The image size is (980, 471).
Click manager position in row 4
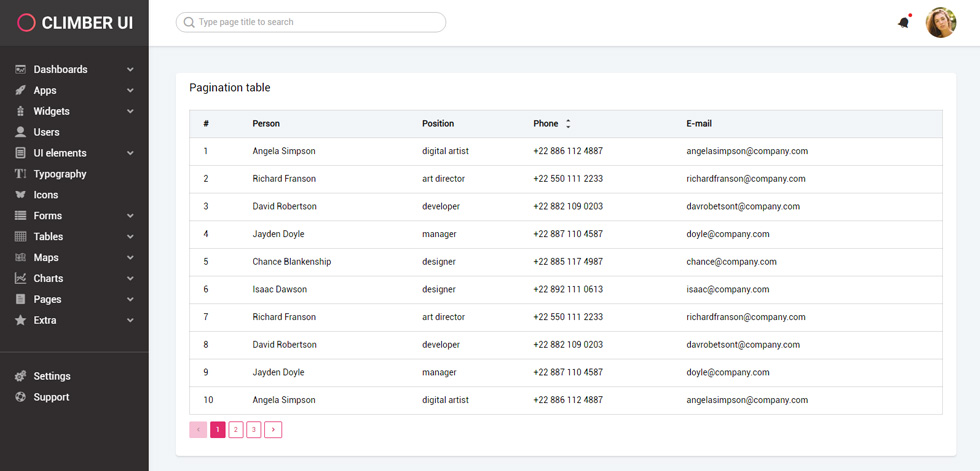(x=439, y=234)
